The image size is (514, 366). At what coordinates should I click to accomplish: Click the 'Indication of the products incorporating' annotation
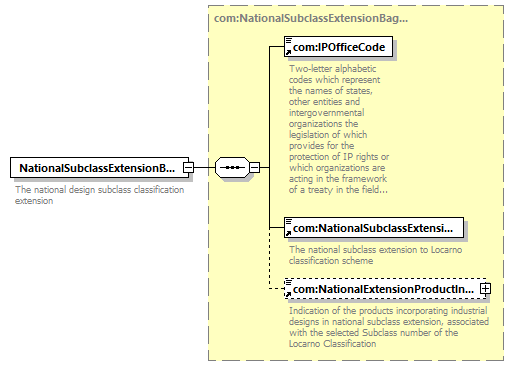pyautogui.click(x=389, y=327)
